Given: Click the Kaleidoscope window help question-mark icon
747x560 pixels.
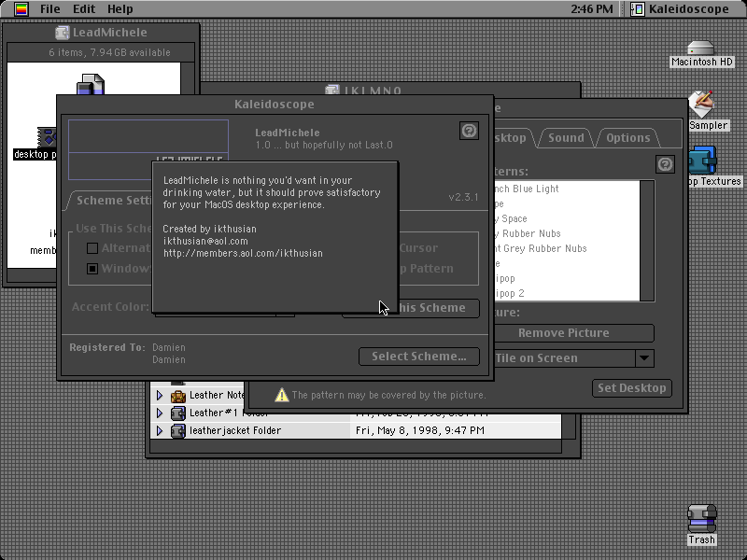Looking at the screenshot, I should pyautogui.click(x=470, y=131).
